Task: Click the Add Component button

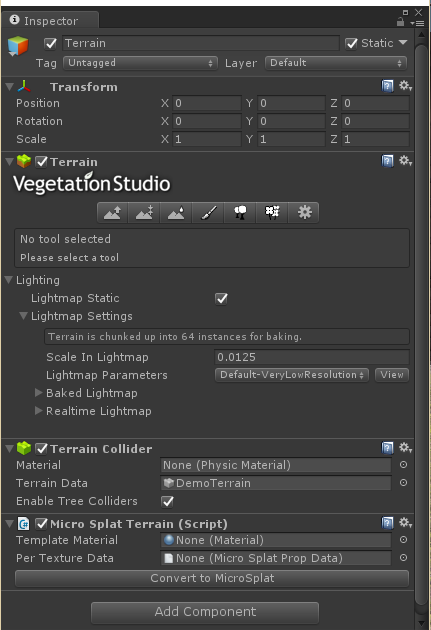Action: (x=205, y=612)
